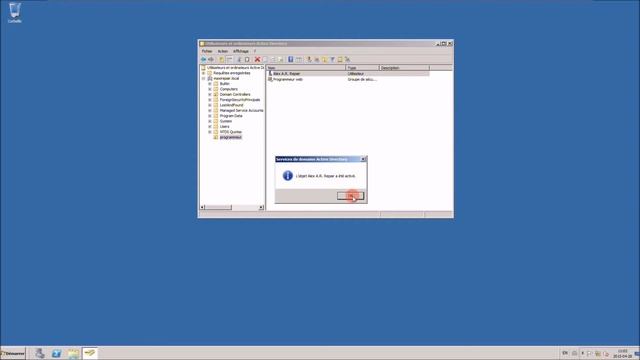Click the Up one level folder icon

(222, 60)
